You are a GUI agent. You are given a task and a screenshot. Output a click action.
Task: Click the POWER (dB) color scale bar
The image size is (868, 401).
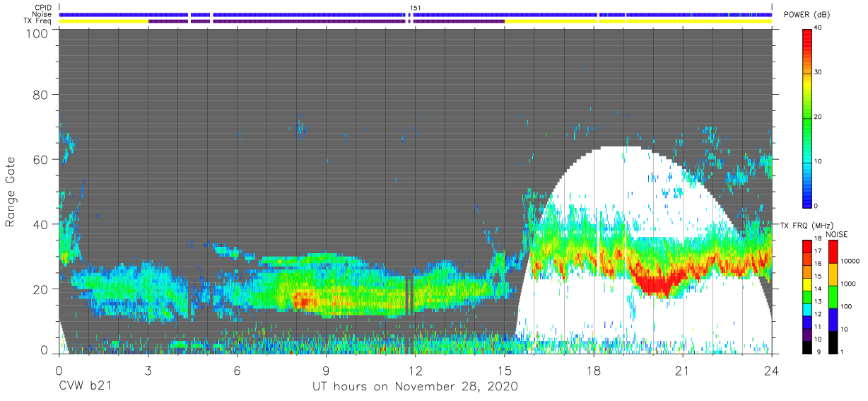point(807,117)
